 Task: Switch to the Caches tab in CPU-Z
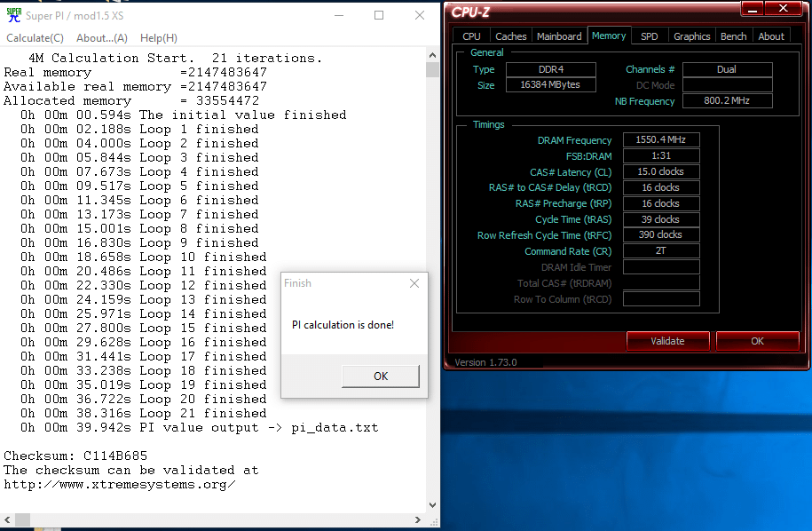click(510, 36)
